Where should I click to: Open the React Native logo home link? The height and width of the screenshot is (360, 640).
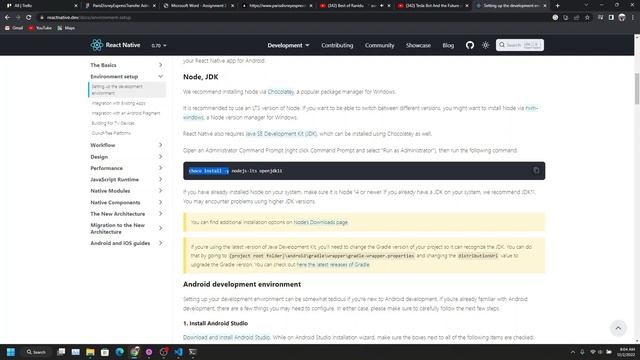[x=115, y=45]
